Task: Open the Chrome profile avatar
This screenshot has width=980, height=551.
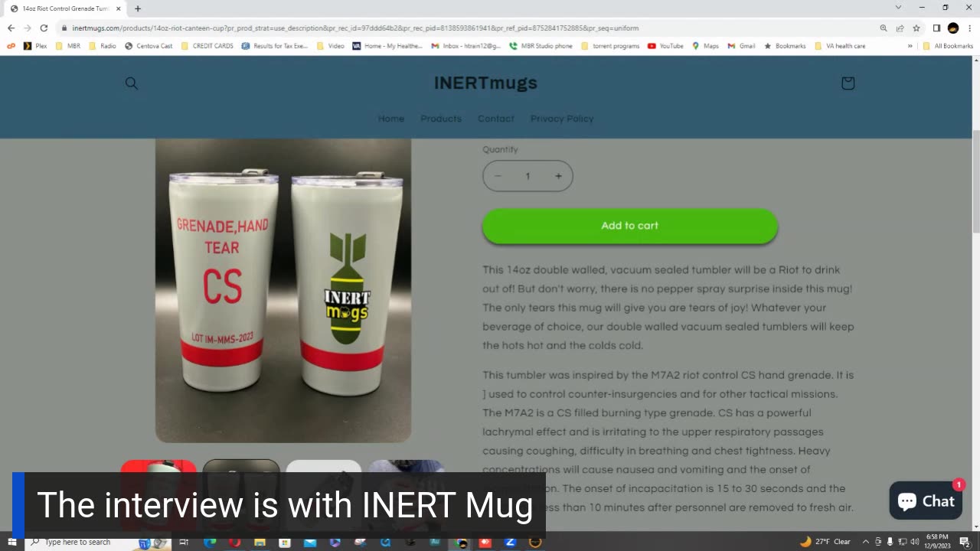Action: point(953,28)
